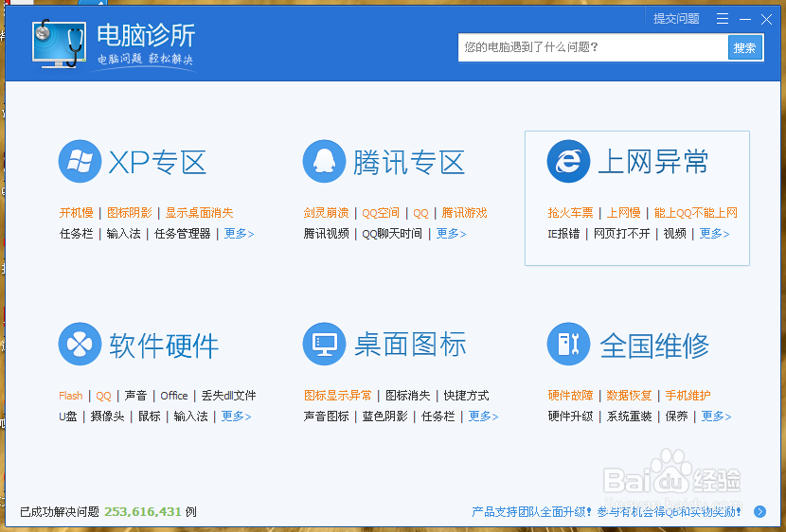786x532 pixels.
Task: Expand 更多 under 上网异常
Action: (x=714, y=234)
